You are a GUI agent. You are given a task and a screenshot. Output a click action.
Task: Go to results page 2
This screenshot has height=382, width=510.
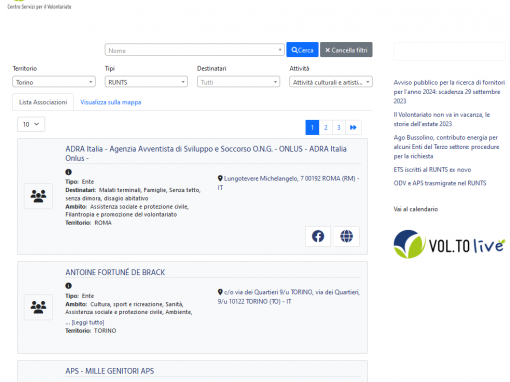pos(326,127)
